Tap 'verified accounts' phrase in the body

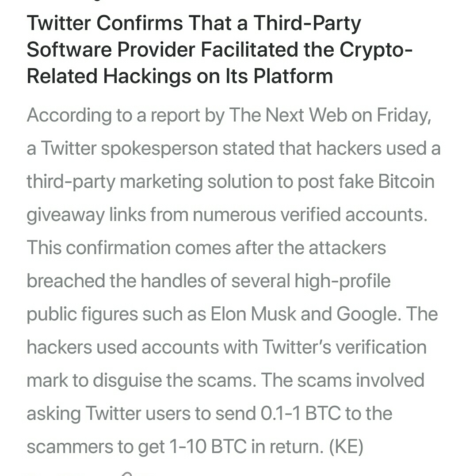[354, 214]
